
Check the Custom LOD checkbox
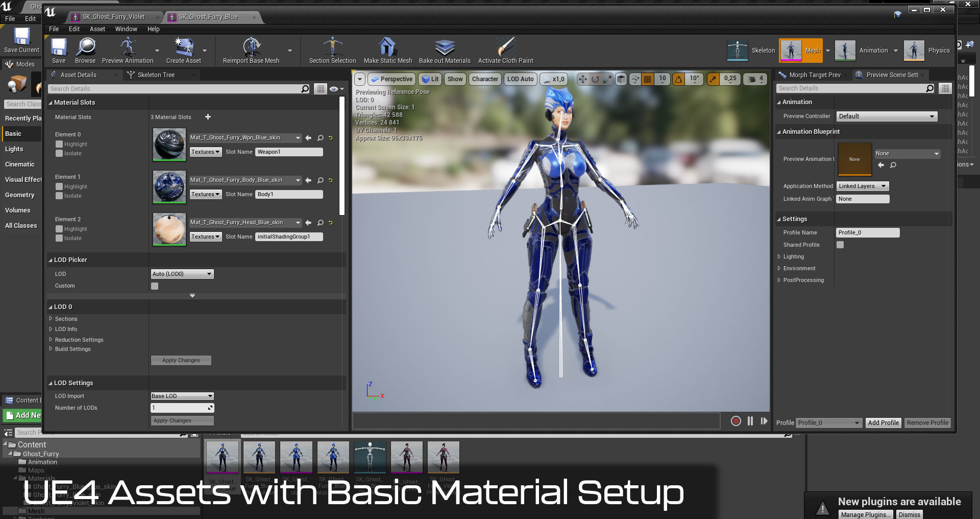pyautogui.click(x=155, y=286)
